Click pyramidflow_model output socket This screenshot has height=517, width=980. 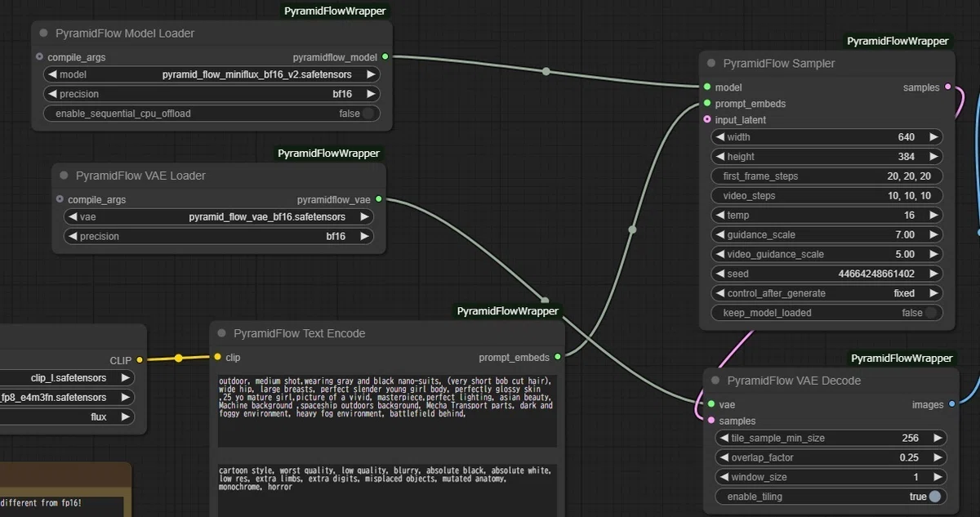pos(385,56)
